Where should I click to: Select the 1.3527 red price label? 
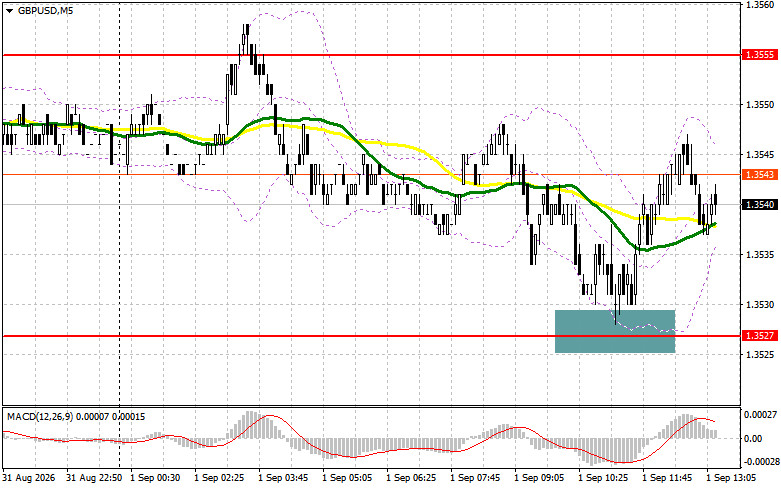tap(760, 336)
